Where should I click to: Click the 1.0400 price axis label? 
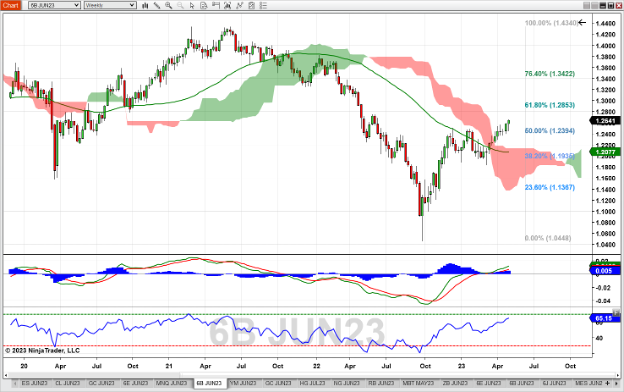605,244
